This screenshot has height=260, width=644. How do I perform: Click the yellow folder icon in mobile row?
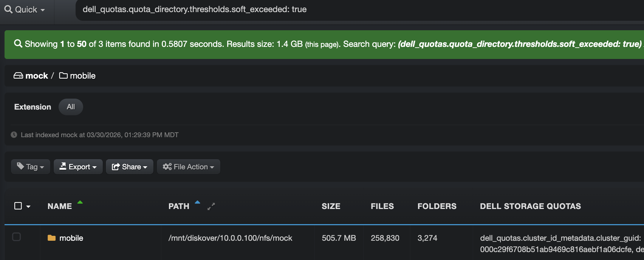[x=52, y=238]
